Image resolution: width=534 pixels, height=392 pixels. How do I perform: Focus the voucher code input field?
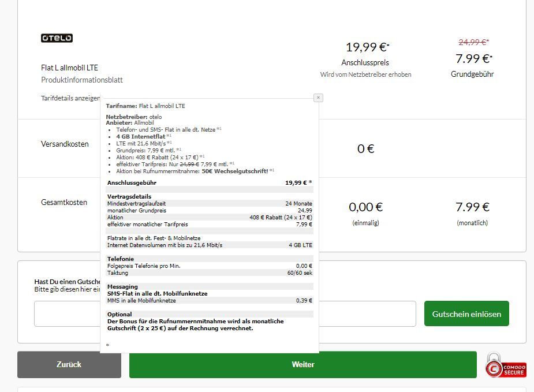coord(225,313)
